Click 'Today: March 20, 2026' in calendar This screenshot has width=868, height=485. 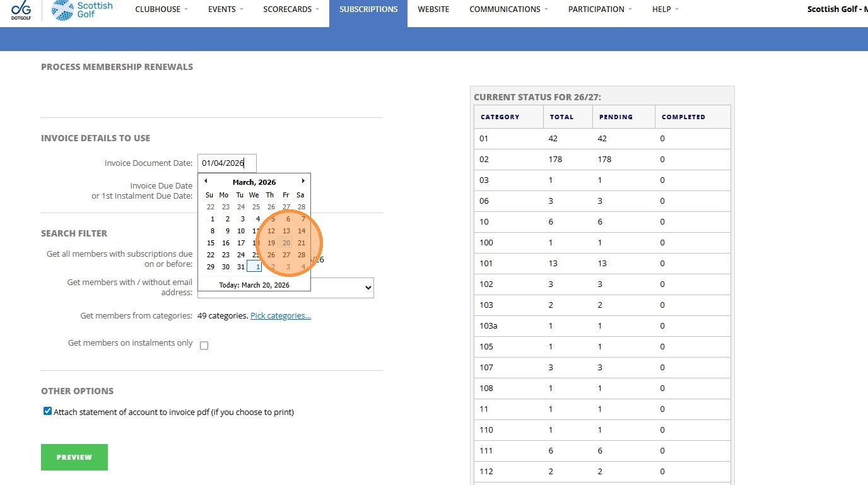[254, 285]
